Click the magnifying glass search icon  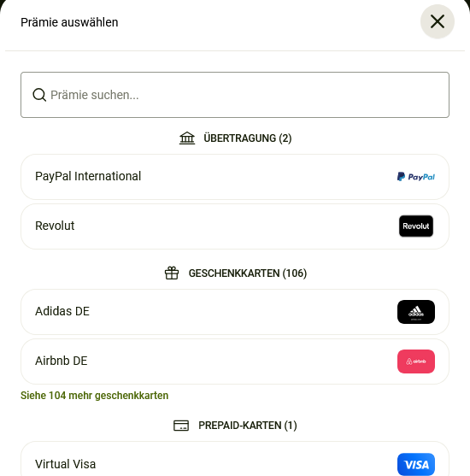(39, 95)
